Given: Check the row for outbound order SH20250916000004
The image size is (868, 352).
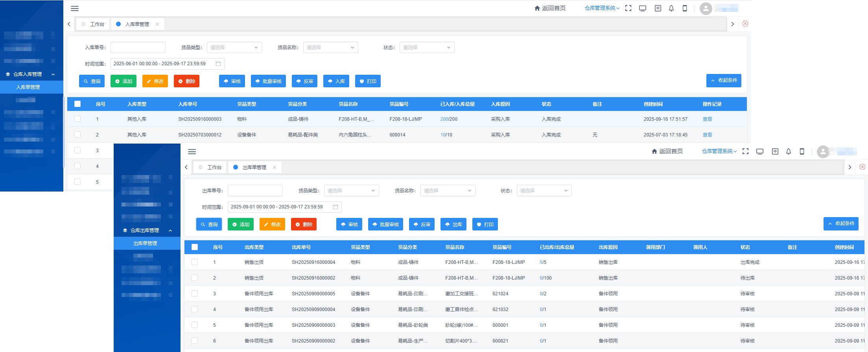Looking at the screenshot, I should [x=195, y=262].
